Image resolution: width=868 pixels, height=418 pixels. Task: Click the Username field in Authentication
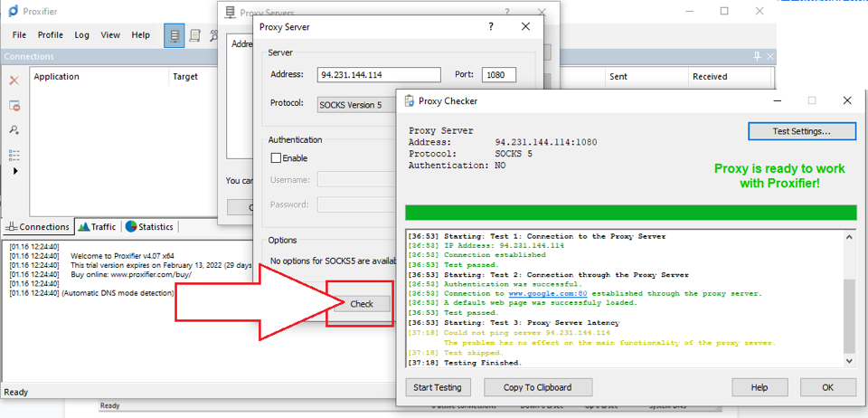pos(357,180)
